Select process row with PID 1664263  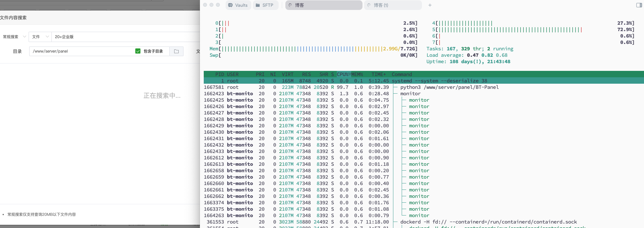click(x=424, y=215)
